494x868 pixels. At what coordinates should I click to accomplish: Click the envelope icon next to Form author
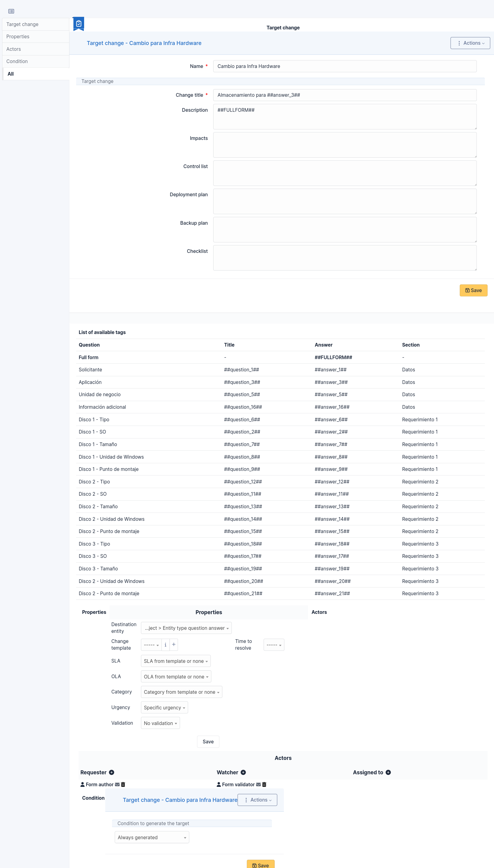coord(117,784)
